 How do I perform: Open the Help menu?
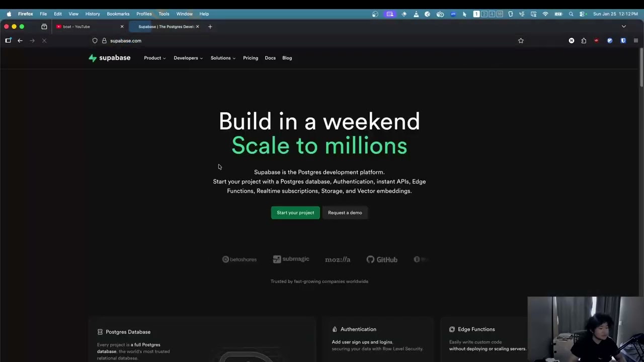pyautogui.click(x=204, y=14)
